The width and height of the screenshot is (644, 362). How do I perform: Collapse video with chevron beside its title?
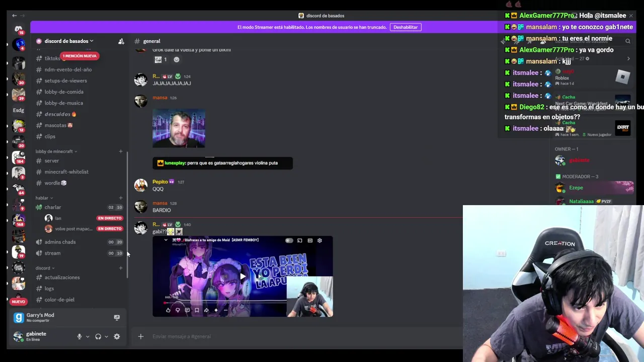pyautogui.click(x=166, y=240)
